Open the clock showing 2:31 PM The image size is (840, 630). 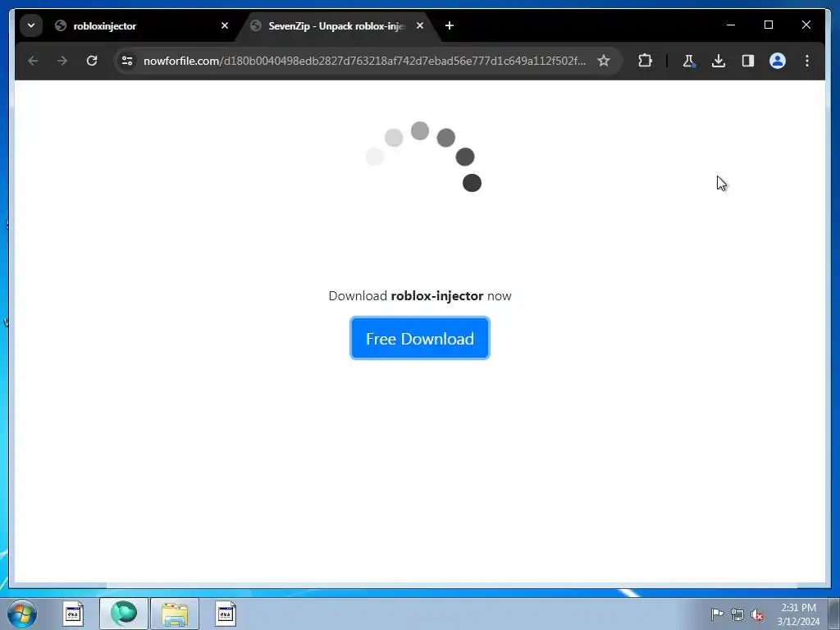pyautogui.click(x=798, y=614)
